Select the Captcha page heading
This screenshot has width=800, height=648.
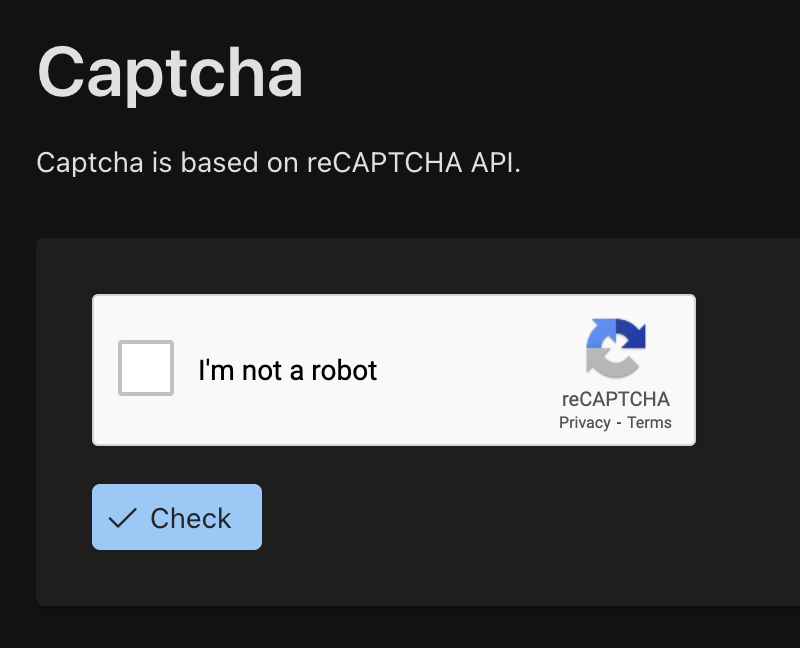coord(170,73)
